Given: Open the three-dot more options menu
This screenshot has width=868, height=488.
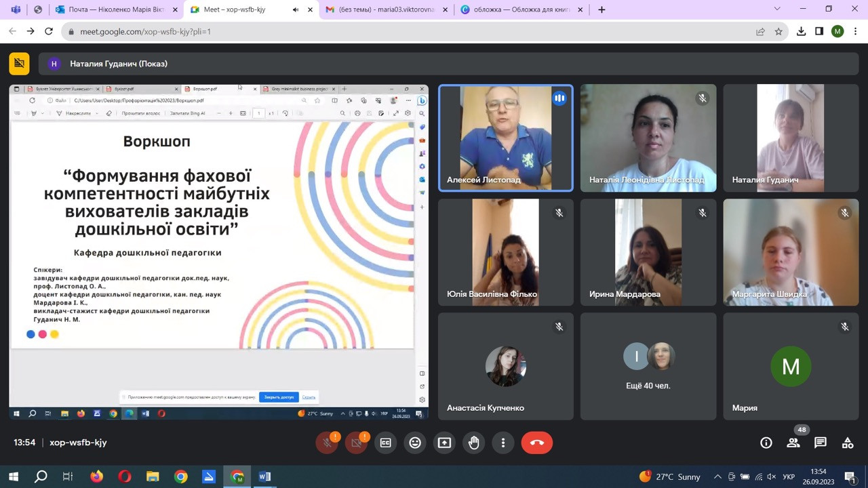Looking at the screenshot, I should point(502,443).
